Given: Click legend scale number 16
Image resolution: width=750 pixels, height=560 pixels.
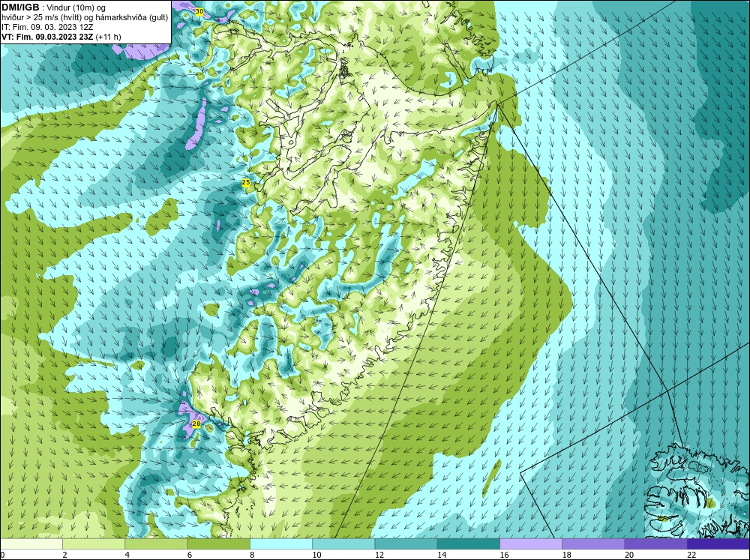Looking at the screenshot, I should point(504,555).
